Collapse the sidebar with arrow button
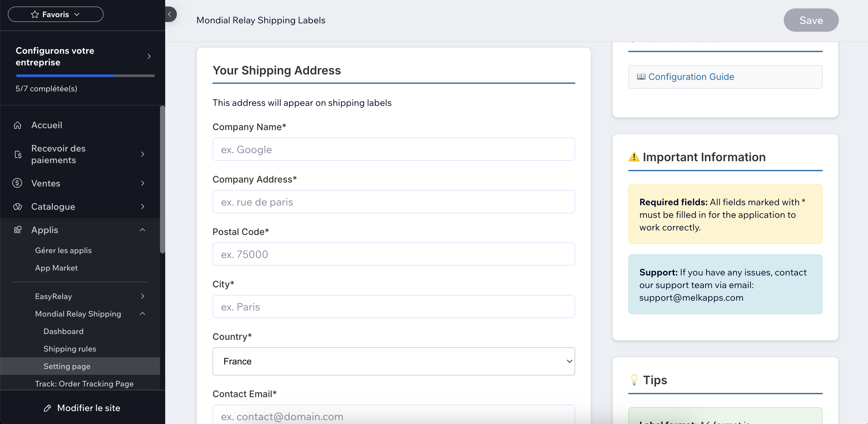The width and height of the screenshot is (868, 424). click(x=170, y=14)
